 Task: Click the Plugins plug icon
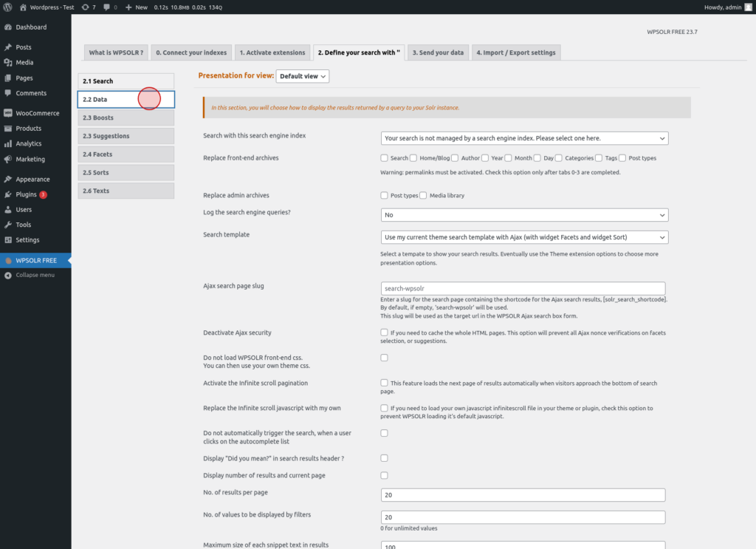pos(8,194)
